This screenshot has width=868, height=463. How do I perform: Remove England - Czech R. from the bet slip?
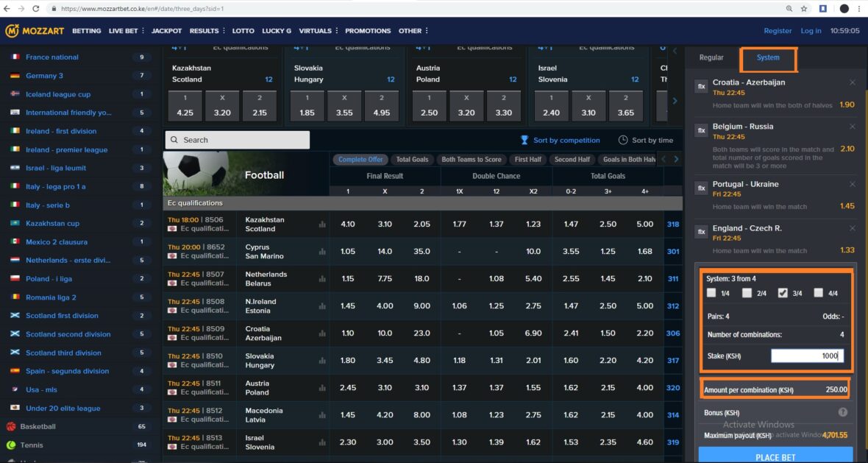tap(853, 228)
